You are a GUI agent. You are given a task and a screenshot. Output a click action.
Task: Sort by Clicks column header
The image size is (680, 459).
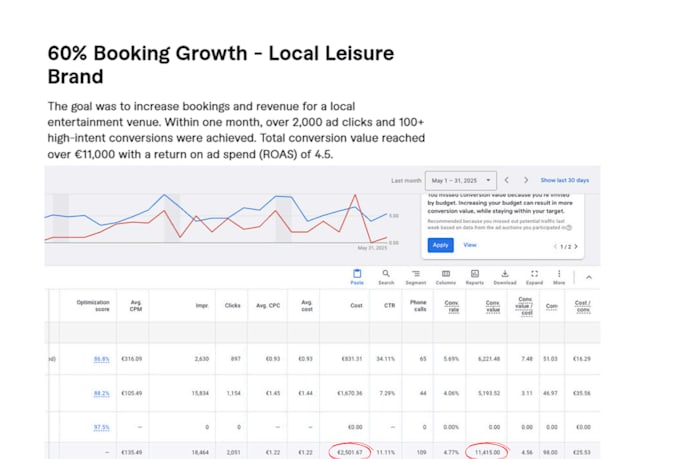232,305
